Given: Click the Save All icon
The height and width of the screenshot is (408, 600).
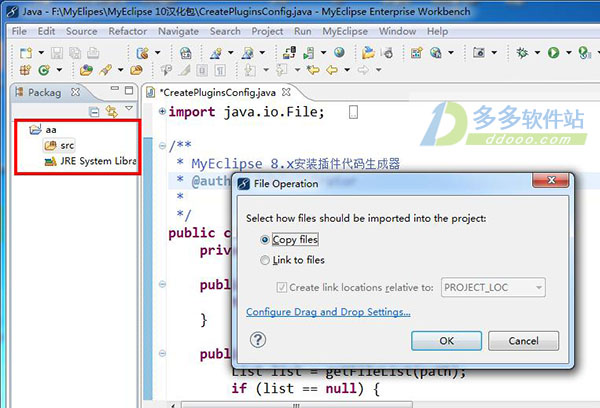Looking at the screenshot, I should 75,53.
